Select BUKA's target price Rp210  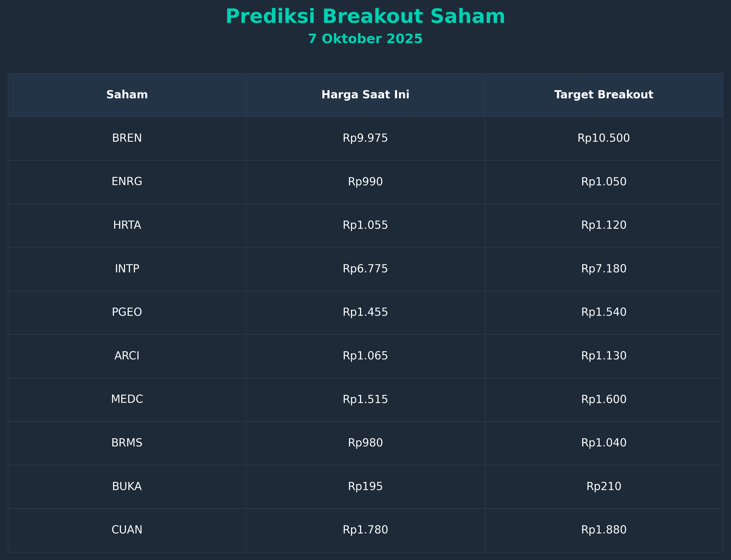[604, 487]
